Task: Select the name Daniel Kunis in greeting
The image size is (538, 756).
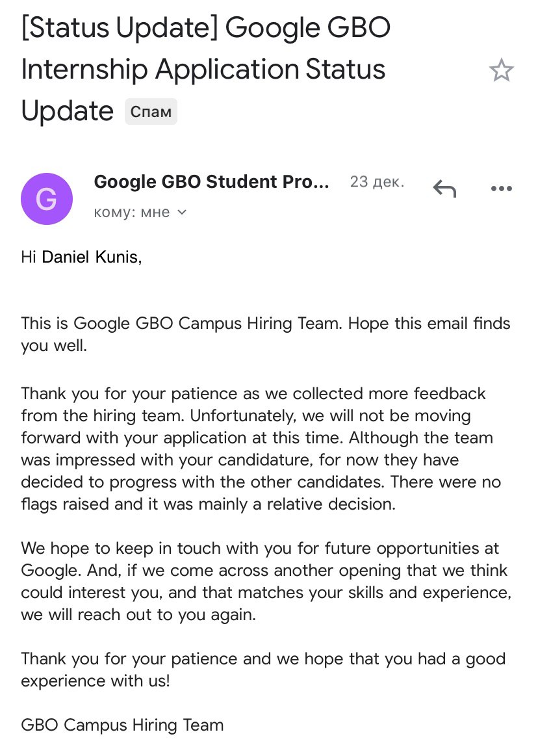Action: click(90, 257)
